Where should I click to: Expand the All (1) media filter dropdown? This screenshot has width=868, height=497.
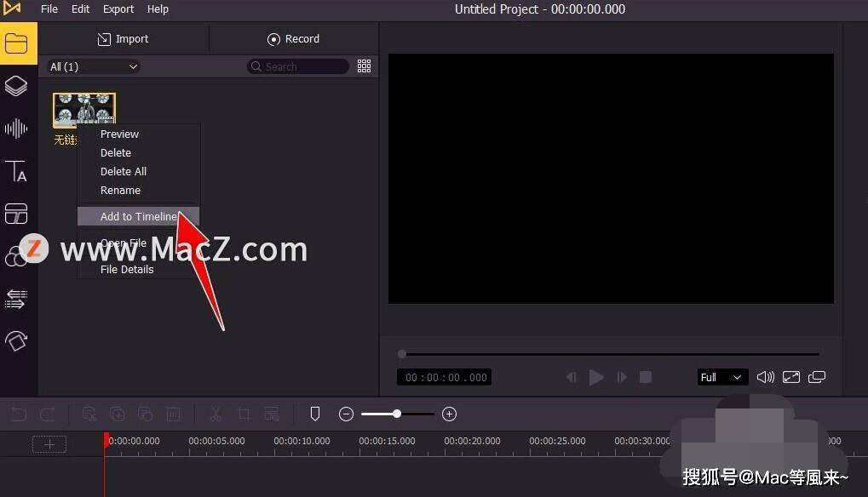point(93,67)
